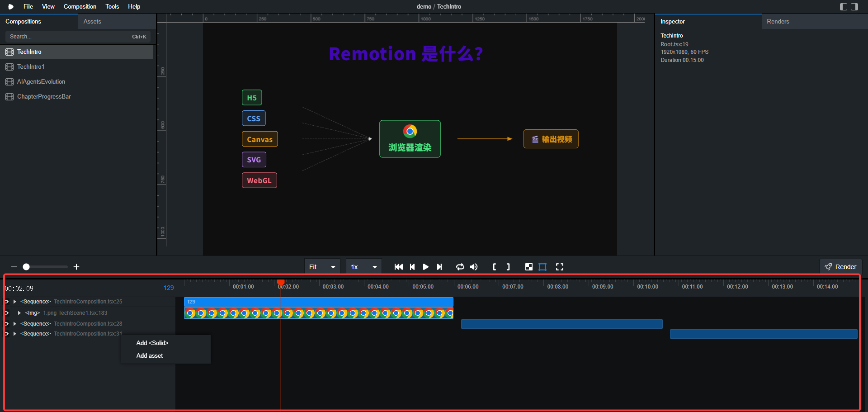This screenshot has height=412, width=868.
Task: Select the ChapterProgressBar composition
Action: pos(77,97)
